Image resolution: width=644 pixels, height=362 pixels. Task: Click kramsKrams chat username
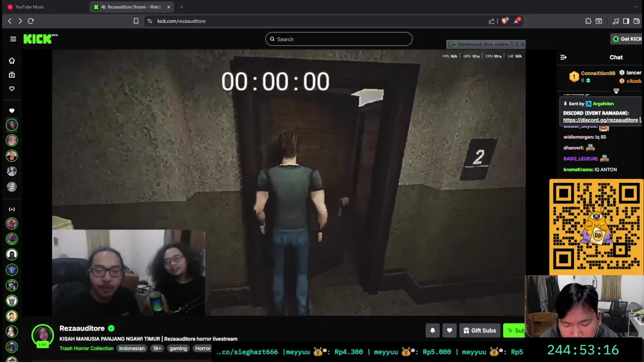pyautogui.click(x=578, y=169)
